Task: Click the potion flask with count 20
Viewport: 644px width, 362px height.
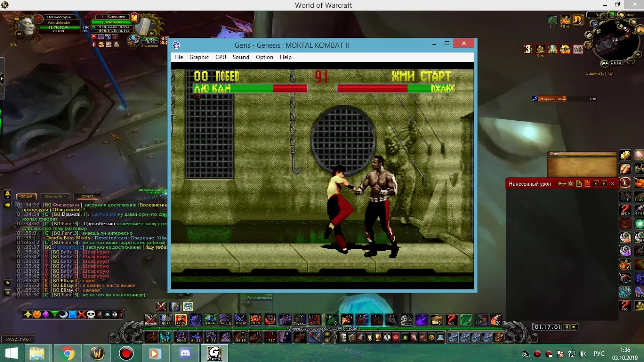Action: pos(496,320)
